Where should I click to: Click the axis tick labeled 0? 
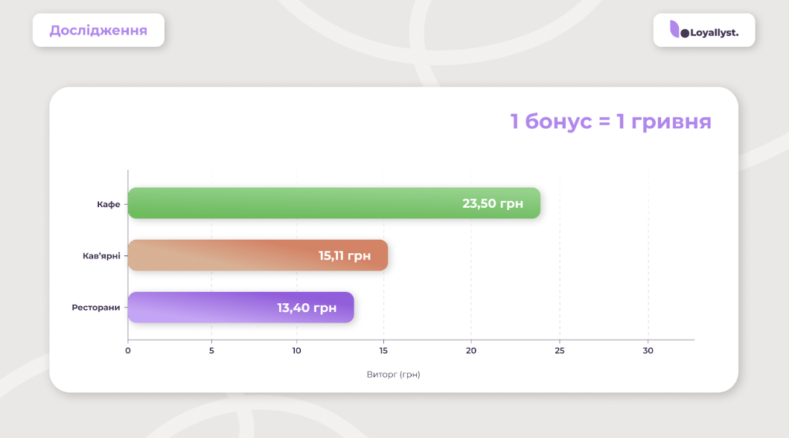(128, 351)
